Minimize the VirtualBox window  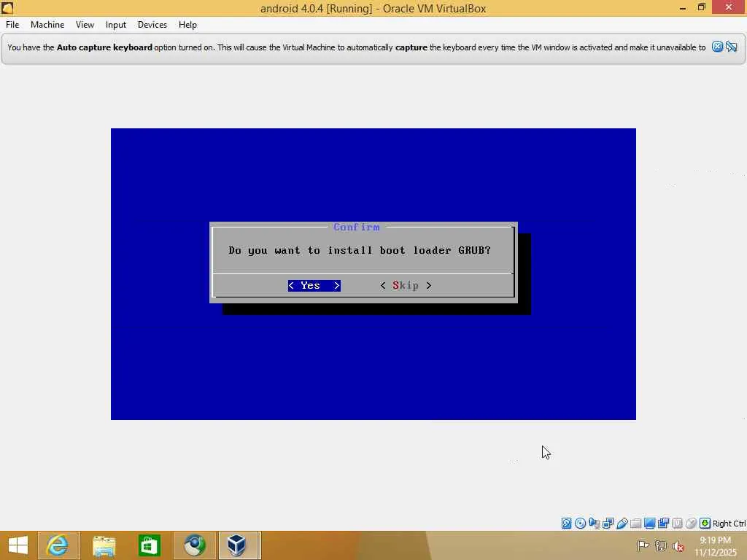(x=683, y=7)
